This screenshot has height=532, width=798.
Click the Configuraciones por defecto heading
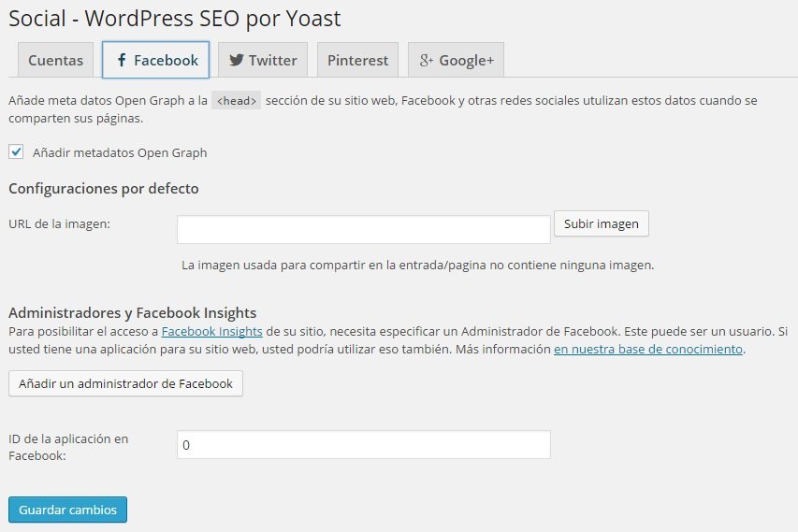104,189
